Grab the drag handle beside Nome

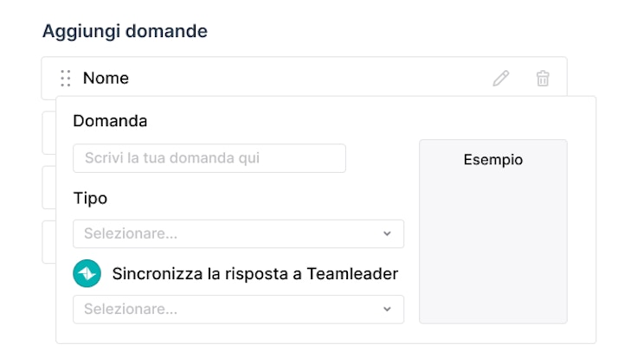[65, 79]
